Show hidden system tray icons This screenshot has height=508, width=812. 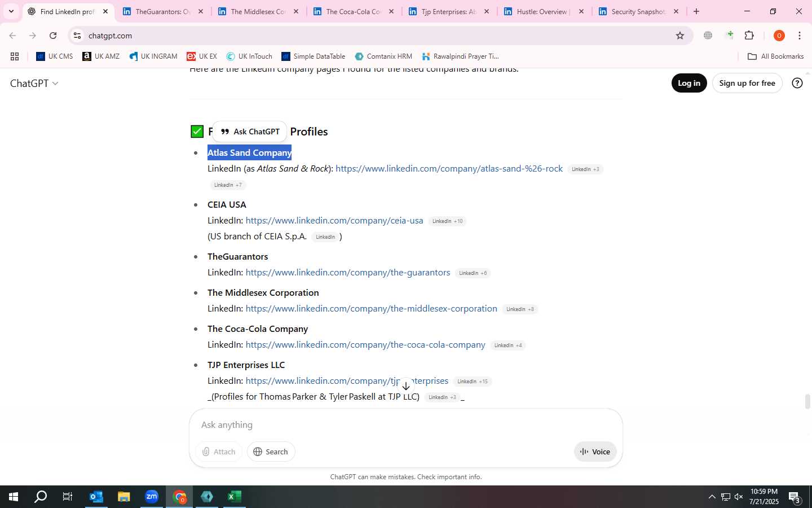click(712, 497)
